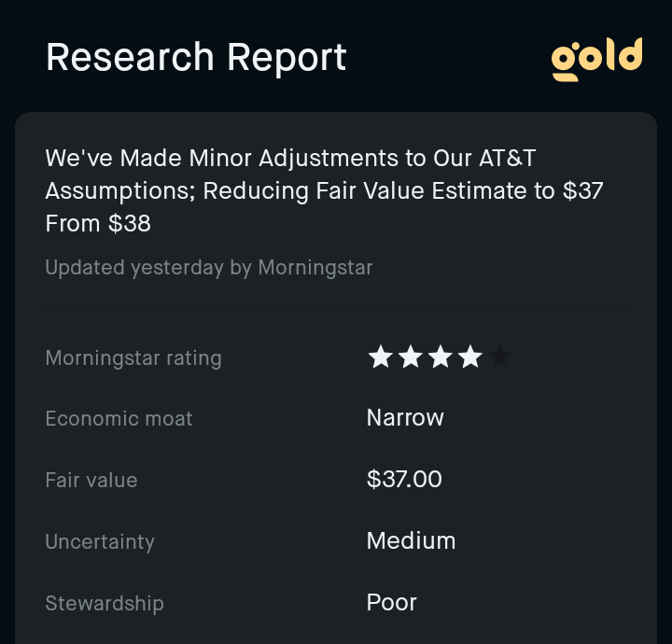
Task: Select the Uncertainty label
Action: click(x=100, y=542)
